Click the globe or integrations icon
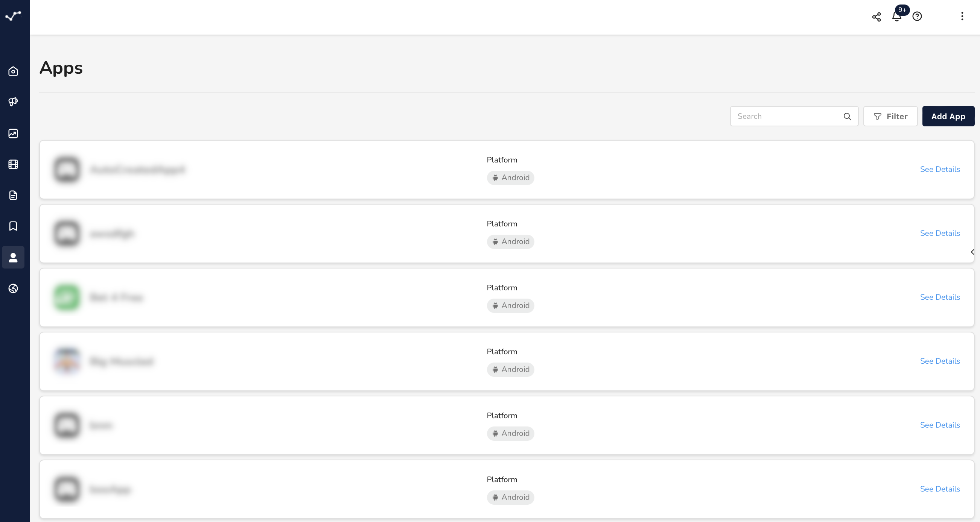This screenshot has height=522, width=980. 14,288
